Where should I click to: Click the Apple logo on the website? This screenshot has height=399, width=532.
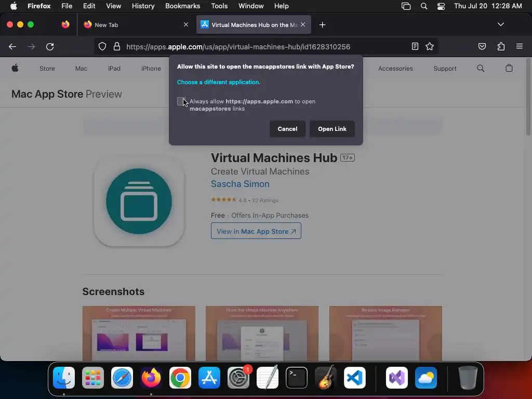click(15, 68)
